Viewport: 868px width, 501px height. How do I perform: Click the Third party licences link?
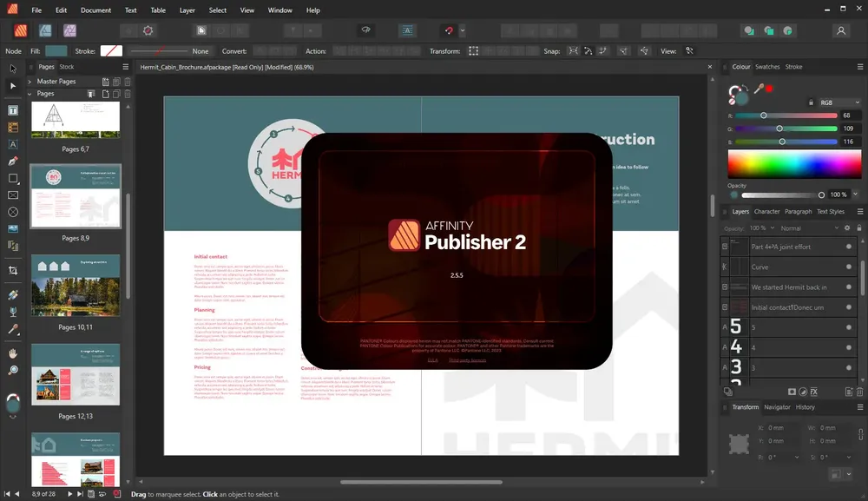(467, 360)
